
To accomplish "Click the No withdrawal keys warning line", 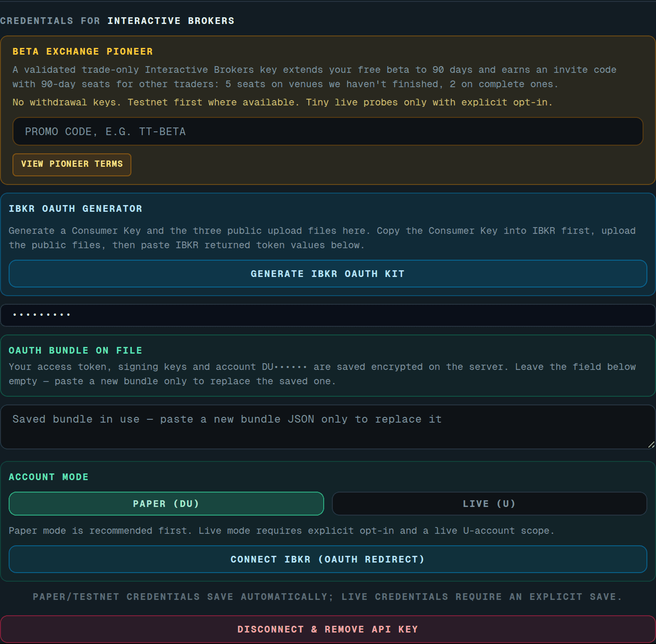I will click(x=282, y=102).
